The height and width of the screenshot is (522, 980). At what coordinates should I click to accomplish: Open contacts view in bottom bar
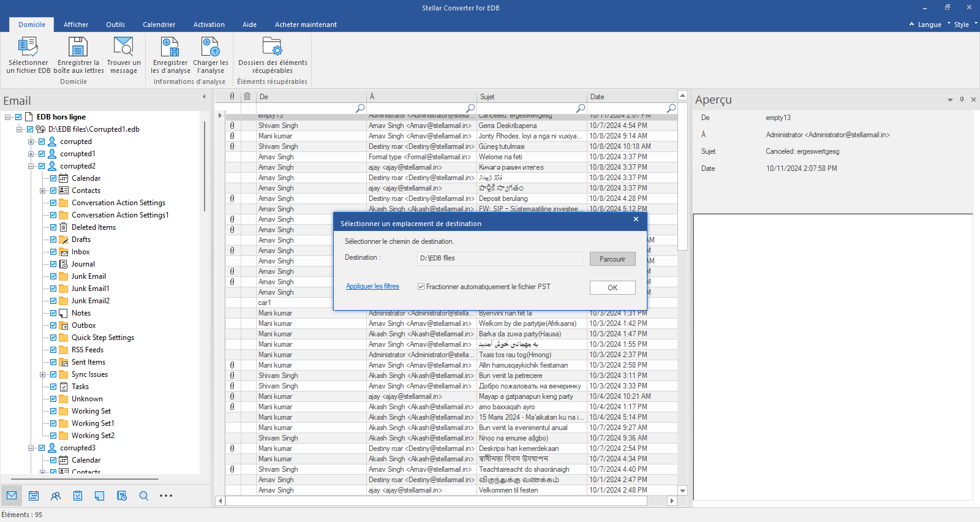(x=56, y=496)
